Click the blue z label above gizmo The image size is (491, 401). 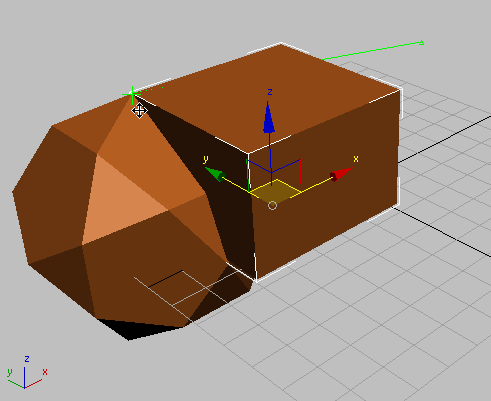[x=270, y=92]
